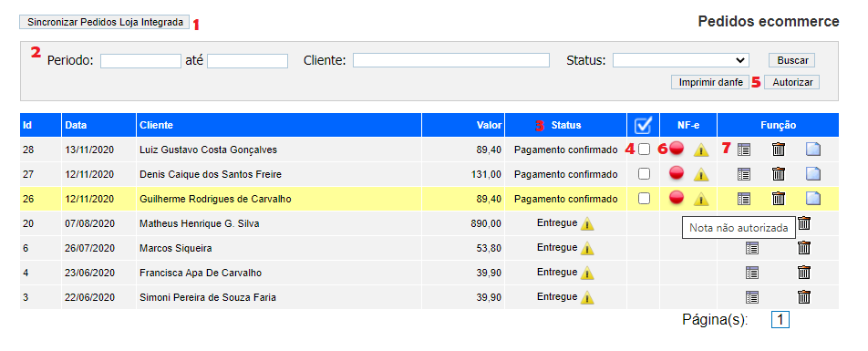868x351 pixels.
Task: Open the Status filter dropdown
Action: 680,60
